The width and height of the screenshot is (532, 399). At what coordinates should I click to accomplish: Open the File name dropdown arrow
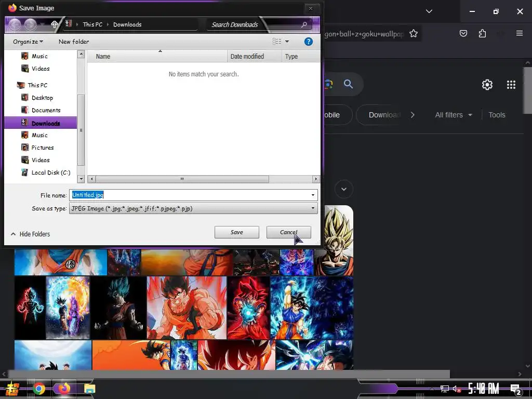click(x=313, y=195)
